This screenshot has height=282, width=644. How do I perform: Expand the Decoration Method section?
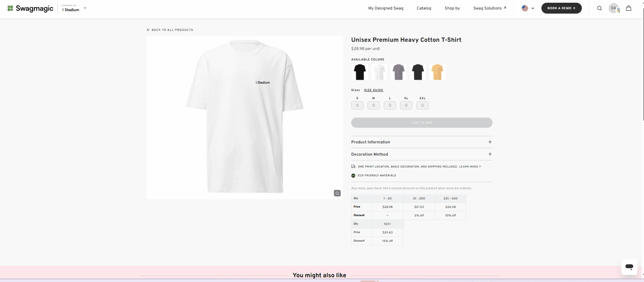[422, 154]
